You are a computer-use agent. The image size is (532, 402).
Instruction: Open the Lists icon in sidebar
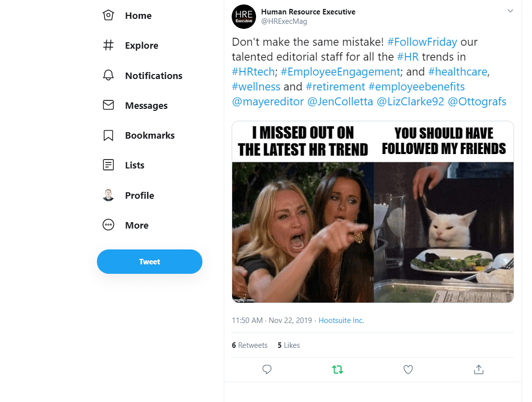tap(108, 165)
